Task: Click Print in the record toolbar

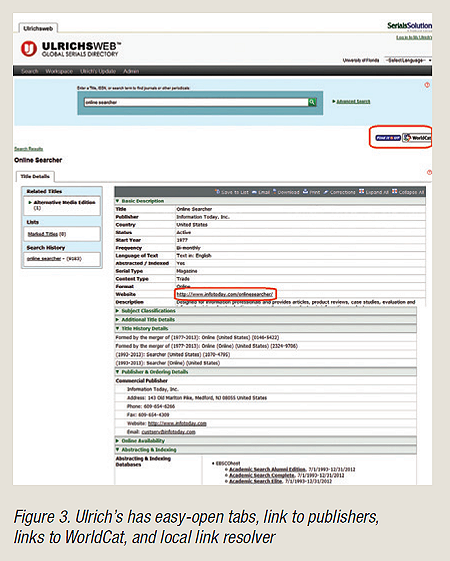Action: [x=312, y=192]
